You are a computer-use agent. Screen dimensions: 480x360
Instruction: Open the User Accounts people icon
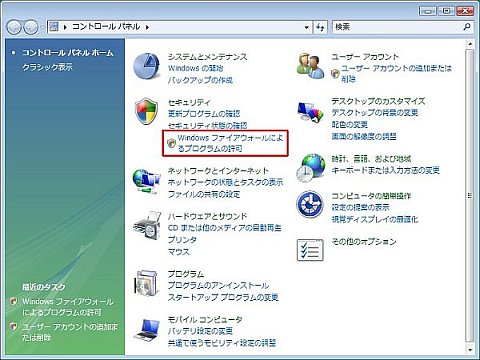(x=310, y=66)
